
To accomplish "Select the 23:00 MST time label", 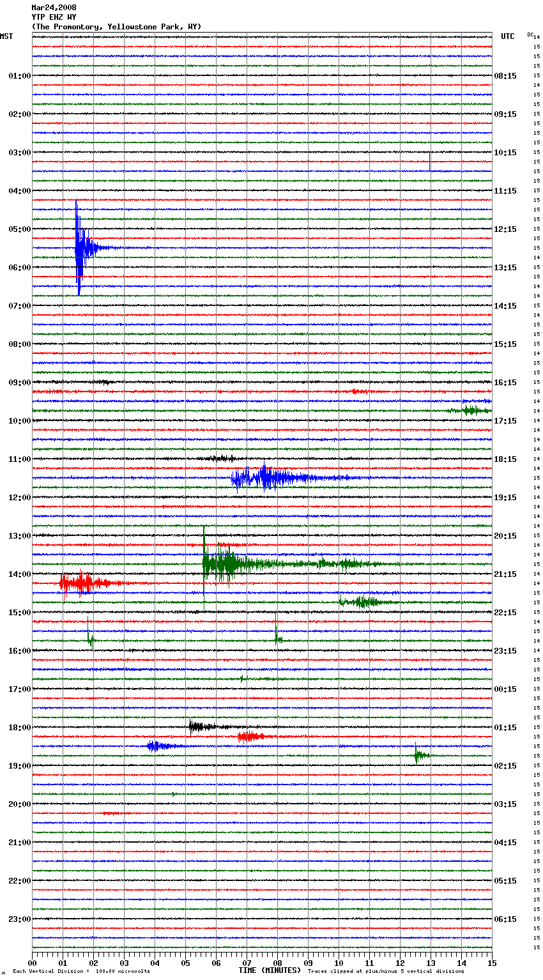I will [20, 919].
